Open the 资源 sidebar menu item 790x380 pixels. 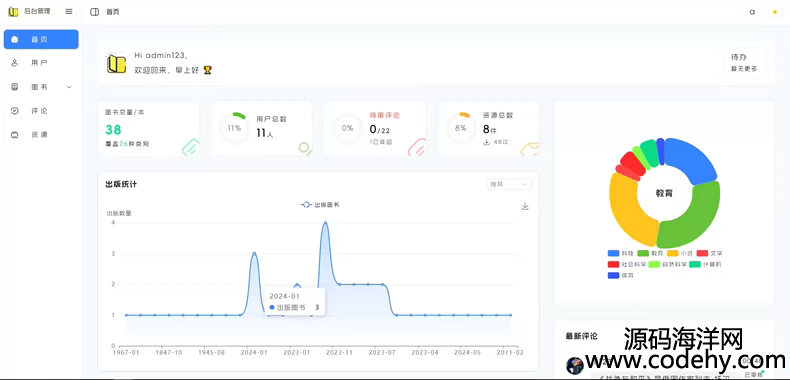click(41, 135)
